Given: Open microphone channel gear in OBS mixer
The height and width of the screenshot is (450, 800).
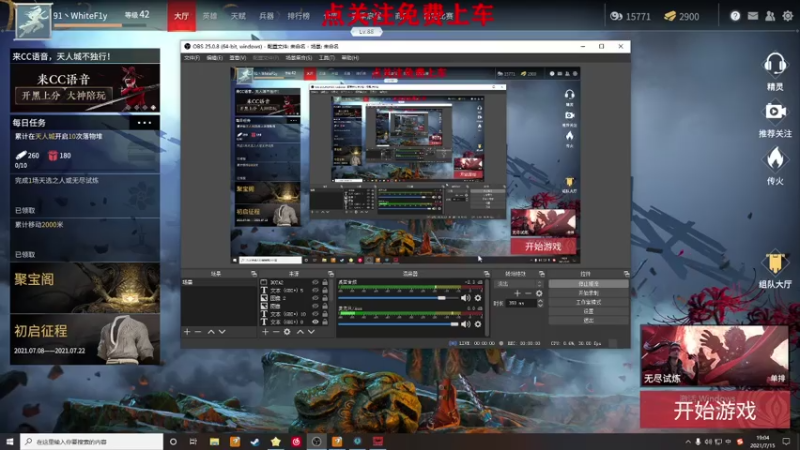Looking at the screenshot, I should (x=478, y=324).
